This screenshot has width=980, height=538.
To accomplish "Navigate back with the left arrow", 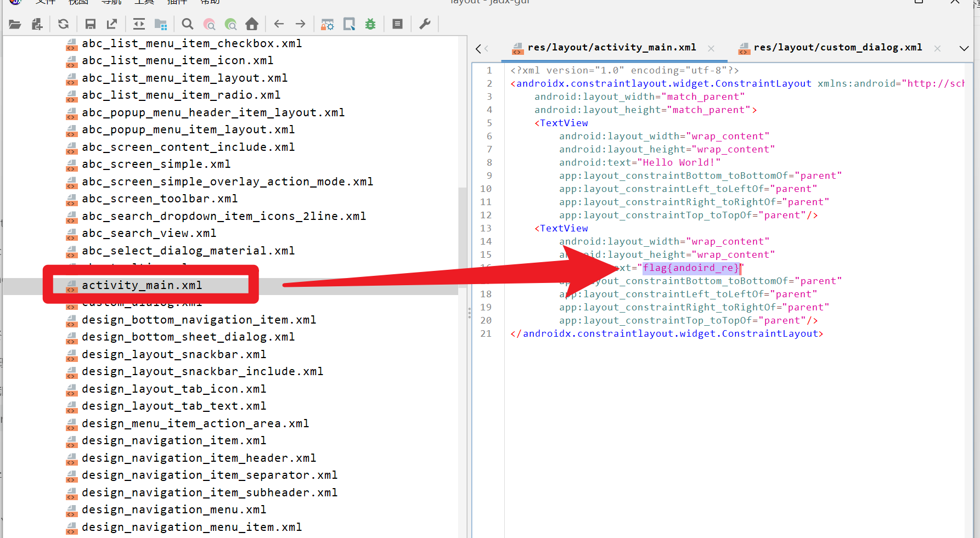I will click(279, 24).
